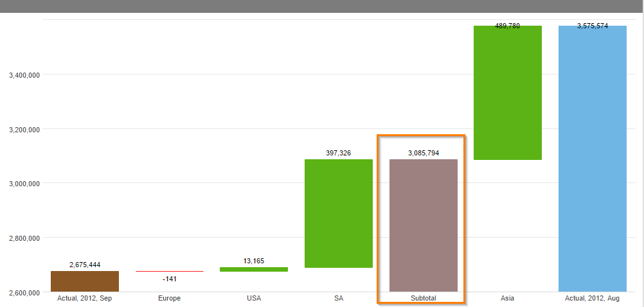Click the 3,575,574 data label
The image size is (644, 307).
click(593, 26)
